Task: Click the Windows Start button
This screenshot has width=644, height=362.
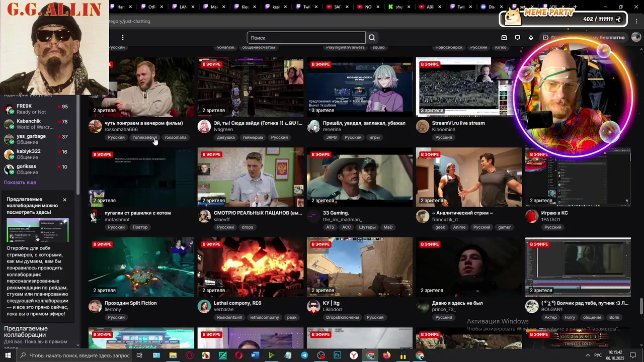Action: [x=7, y=355]
